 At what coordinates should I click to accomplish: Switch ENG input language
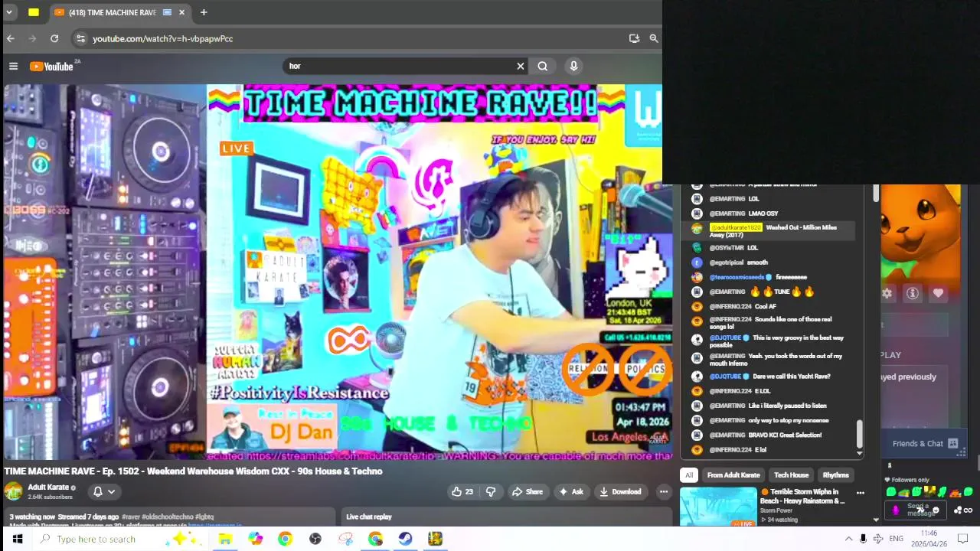(x=896, y=539)
